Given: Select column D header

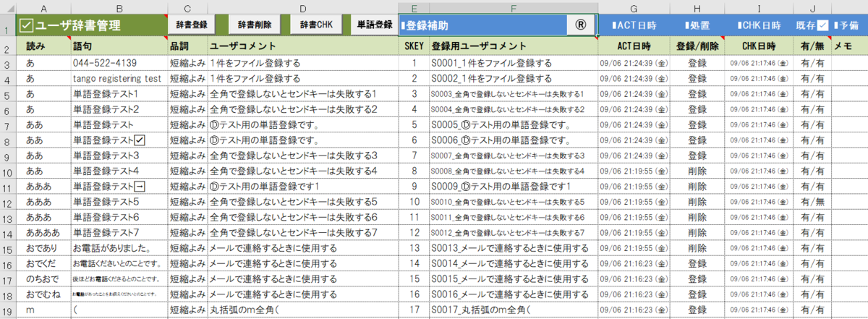Looking at the screenshot, I should [x=302, y=7].
